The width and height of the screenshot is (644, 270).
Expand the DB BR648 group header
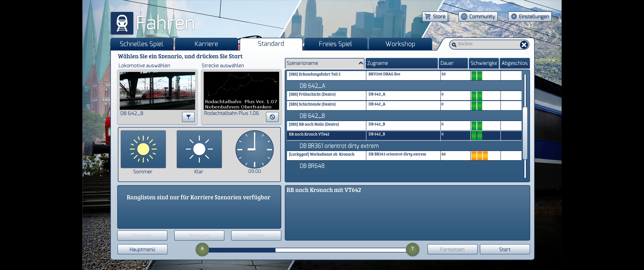click(312, 166)
